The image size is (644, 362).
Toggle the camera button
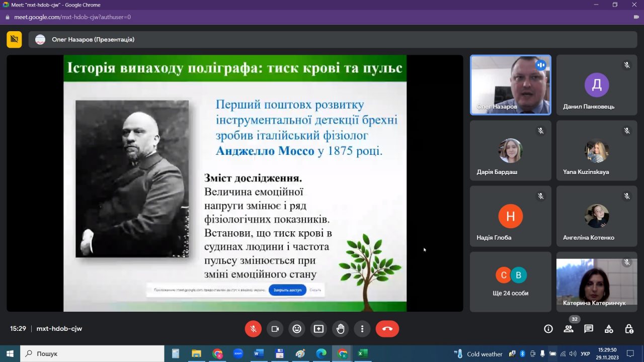[275, 329]
